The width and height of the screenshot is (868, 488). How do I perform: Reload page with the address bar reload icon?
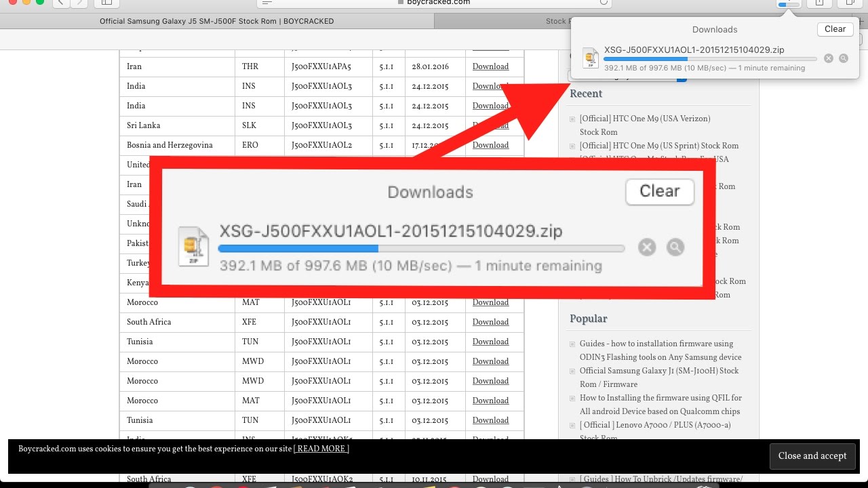coord(604,3)
